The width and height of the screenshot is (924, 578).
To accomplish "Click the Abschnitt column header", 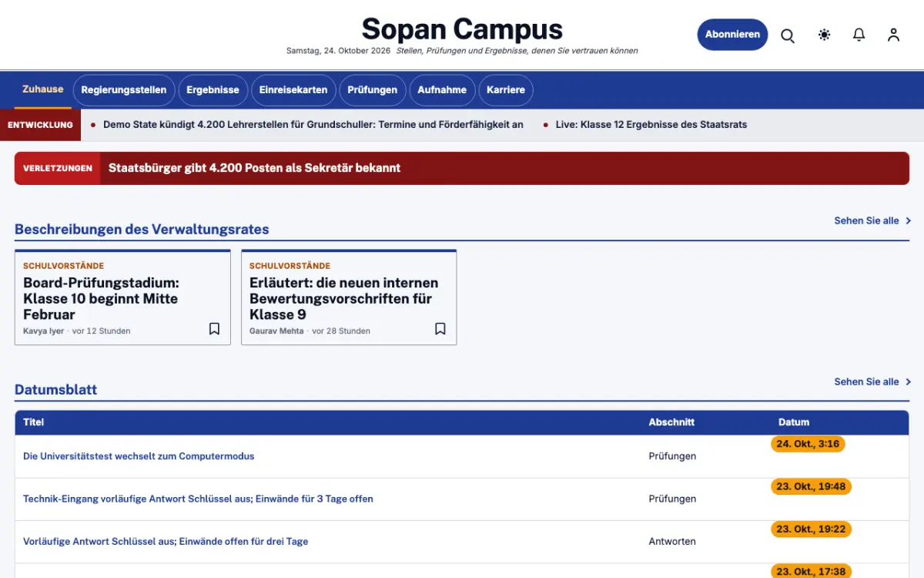I will click(x=671, y=422).
